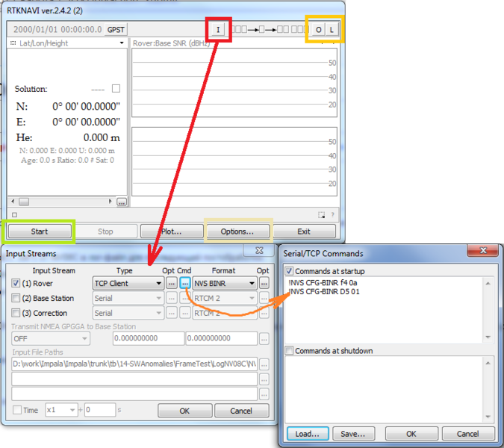Open output streams with the O button
Image resolution: width=504 pixels, height=448 pixels.
318,29
